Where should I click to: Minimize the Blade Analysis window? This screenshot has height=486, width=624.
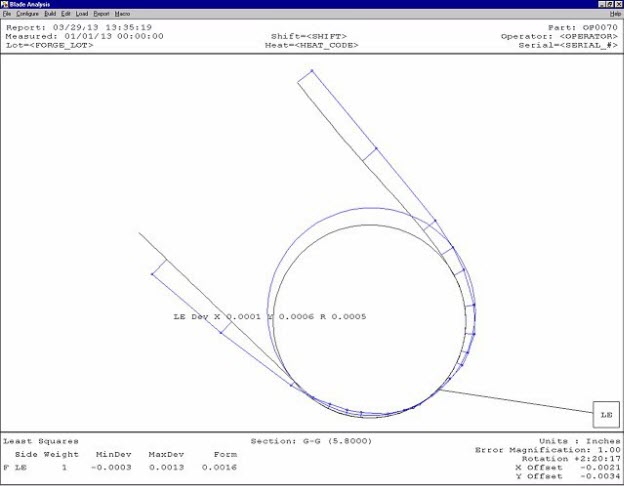click(x=599, y=4)
